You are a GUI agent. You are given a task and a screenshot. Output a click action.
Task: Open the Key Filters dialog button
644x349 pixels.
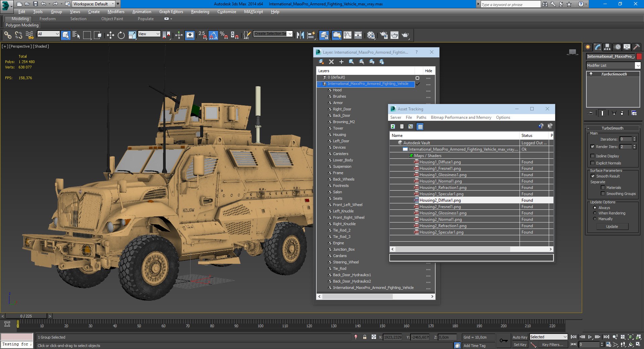552,345
